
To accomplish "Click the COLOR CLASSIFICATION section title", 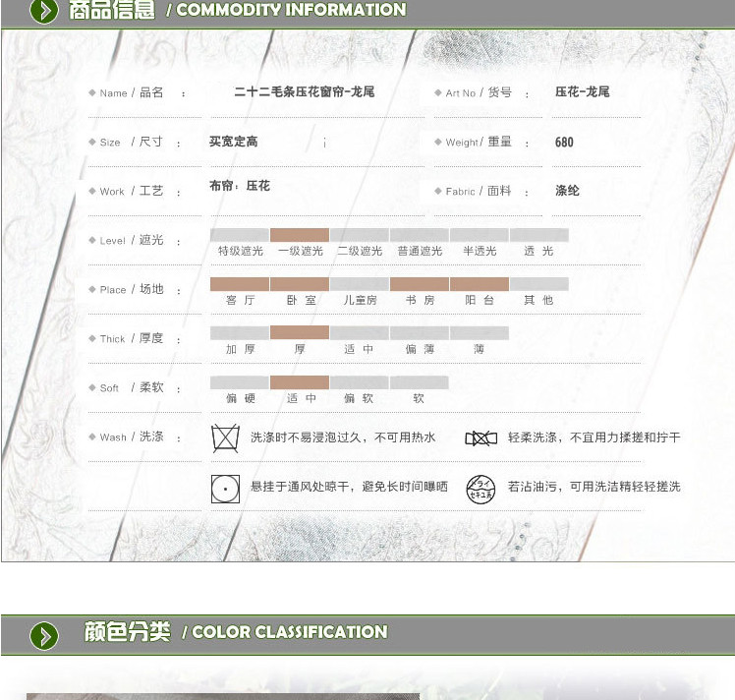I will click(x=289, y=632).
